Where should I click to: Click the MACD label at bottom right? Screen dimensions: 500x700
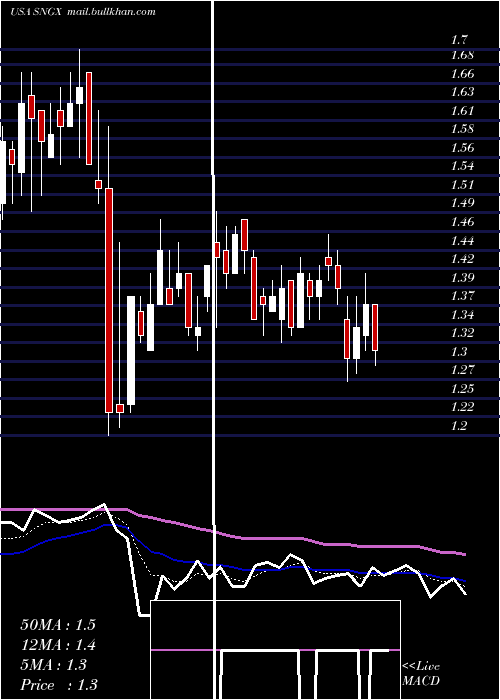(421, 681)
